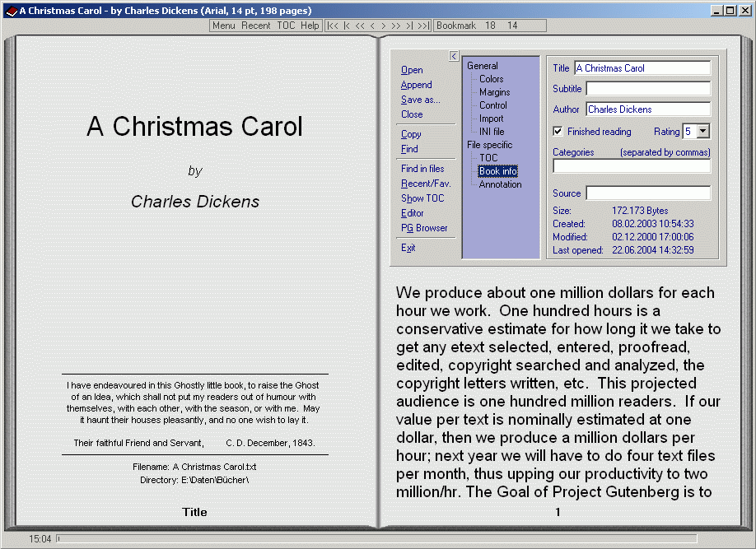Select INI file in the settings tree

tap(492, 132)
